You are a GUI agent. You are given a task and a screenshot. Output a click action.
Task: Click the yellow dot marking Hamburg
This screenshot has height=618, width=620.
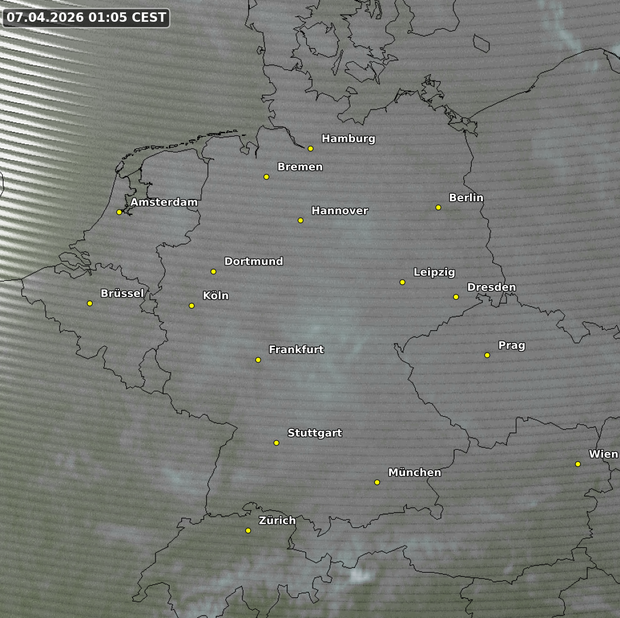pyautogui.click(x=311, y=149)
